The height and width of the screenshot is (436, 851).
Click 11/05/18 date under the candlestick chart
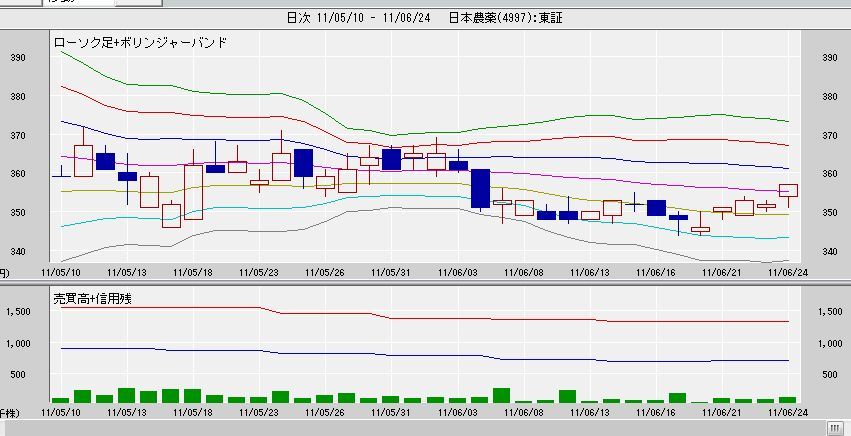tap(193, 273)
